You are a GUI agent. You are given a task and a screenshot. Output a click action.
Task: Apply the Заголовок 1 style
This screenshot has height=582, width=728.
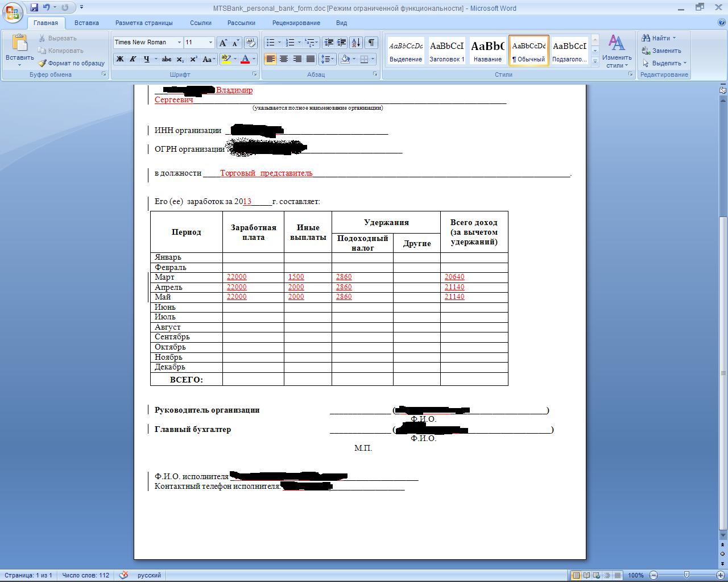pos(446,51)
